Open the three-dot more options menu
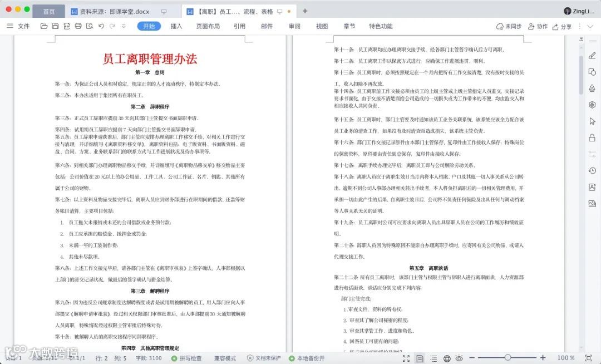Image resolution: width=601 pixels, height=364 pixels. click(579, 27)
